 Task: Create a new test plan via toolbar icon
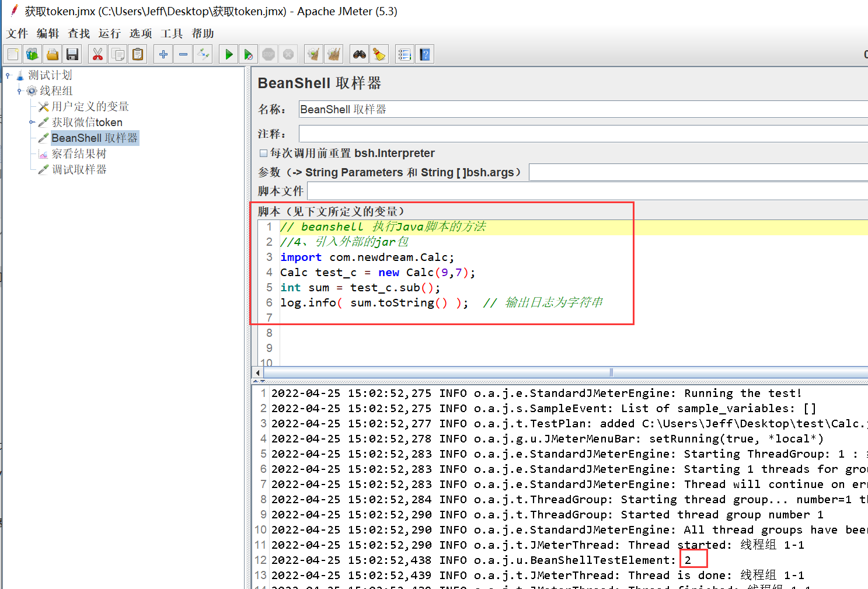click(x=13, y=54)
